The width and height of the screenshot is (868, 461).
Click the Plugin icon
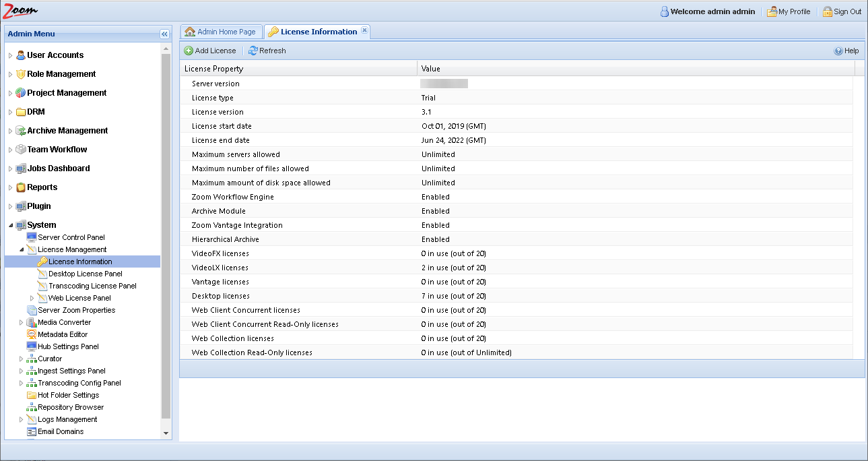click(x=21, y=206)
